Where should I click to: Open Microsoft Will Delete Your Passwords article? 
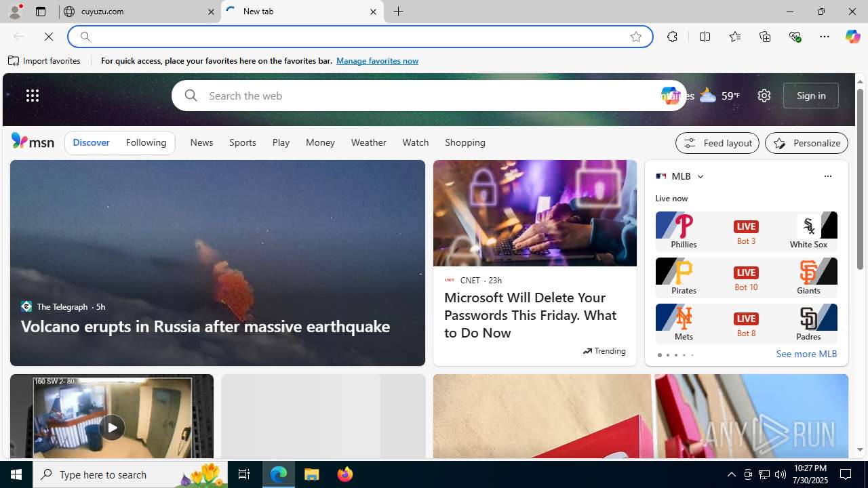point(530,315)
